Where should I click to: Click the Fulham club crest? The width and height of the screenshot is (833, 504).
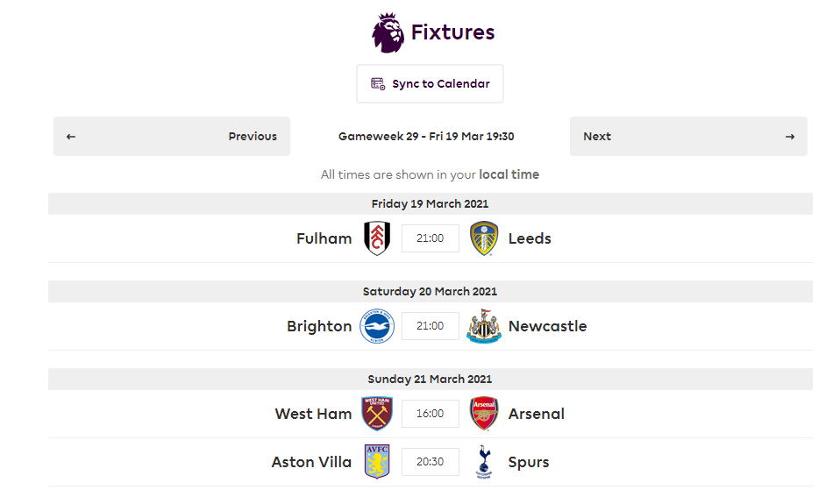pos(377,238)
